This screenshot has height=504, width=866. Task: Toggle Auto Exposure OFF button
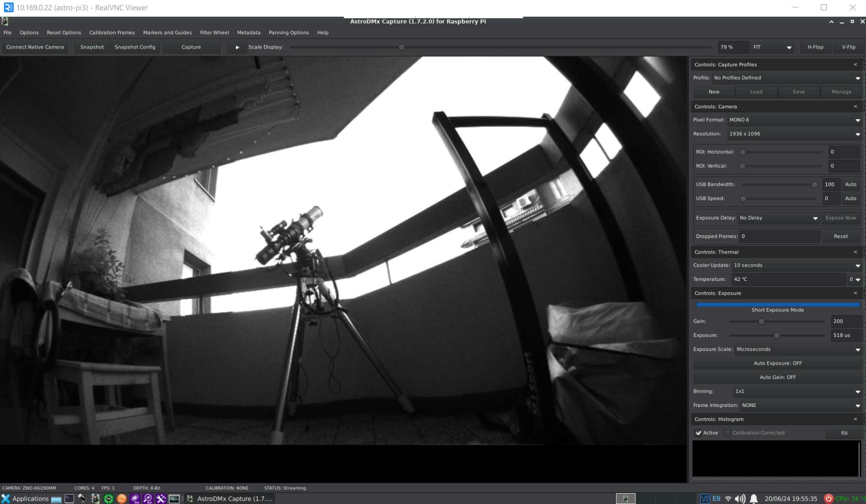777,363
